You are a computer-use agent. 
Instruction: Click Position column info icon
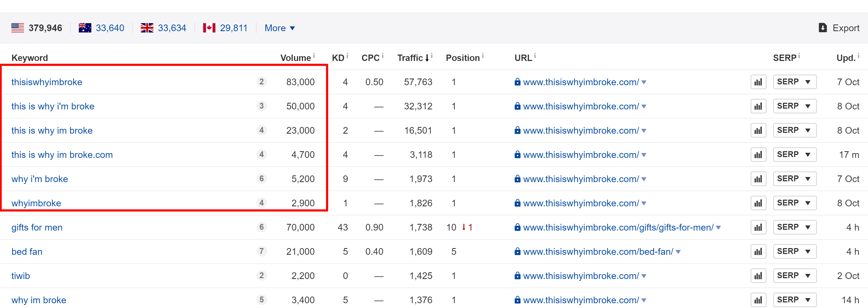click(x=483, y=56)
